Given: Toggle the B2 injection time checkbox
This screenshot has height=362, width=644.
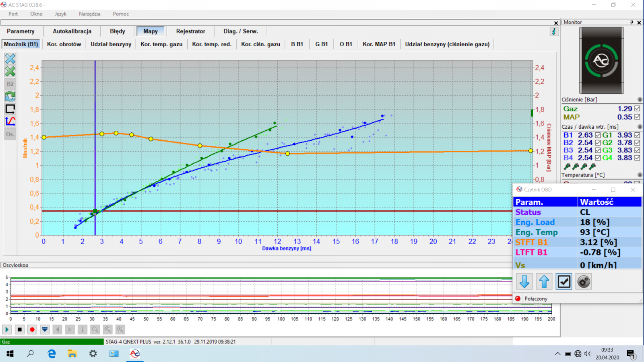Looking at the screenshot, I should click(x=598, y=143).
